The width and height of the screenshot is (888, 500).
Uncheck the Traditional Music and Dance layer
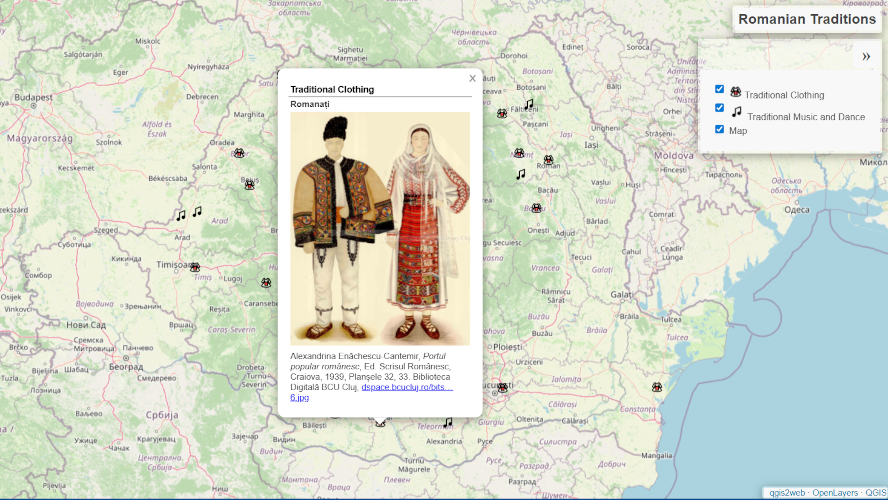pyautogui.click(x=720, y=108)
